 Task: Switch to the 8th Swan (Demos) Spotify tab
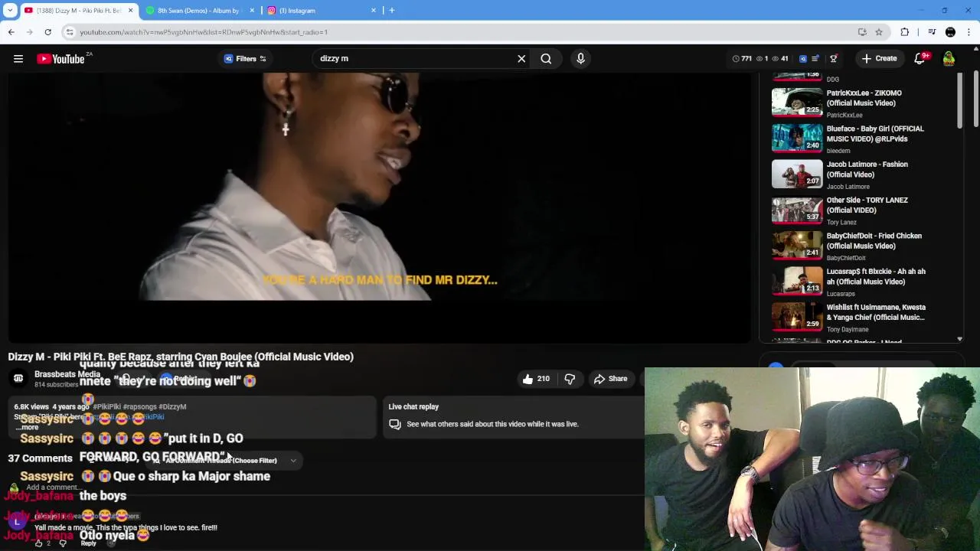click(198, 11)
